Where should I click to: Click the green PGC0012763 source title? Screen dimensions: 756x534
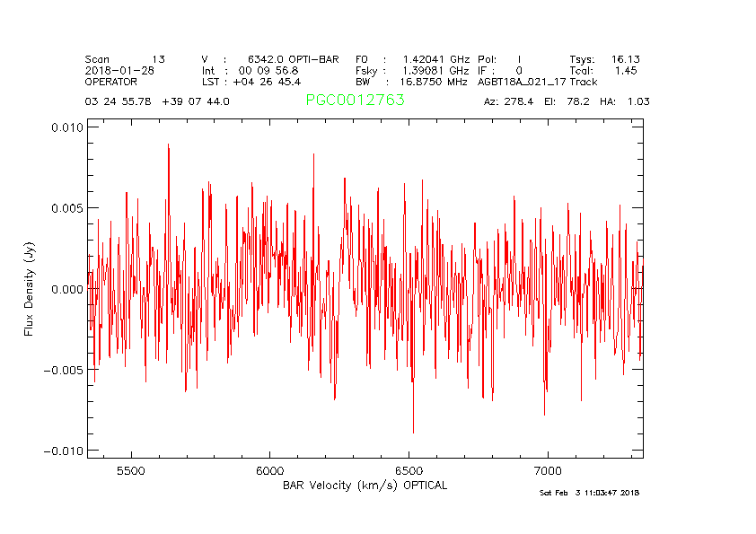355,101
